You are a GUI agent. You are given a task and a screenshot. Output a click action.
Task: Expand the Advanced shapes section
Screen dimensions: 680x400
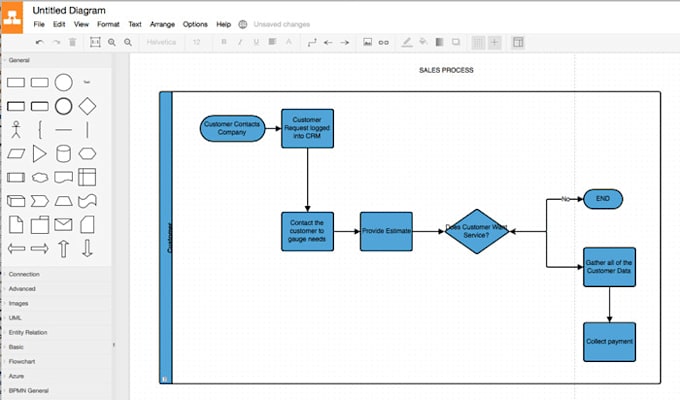click(56, 289)
